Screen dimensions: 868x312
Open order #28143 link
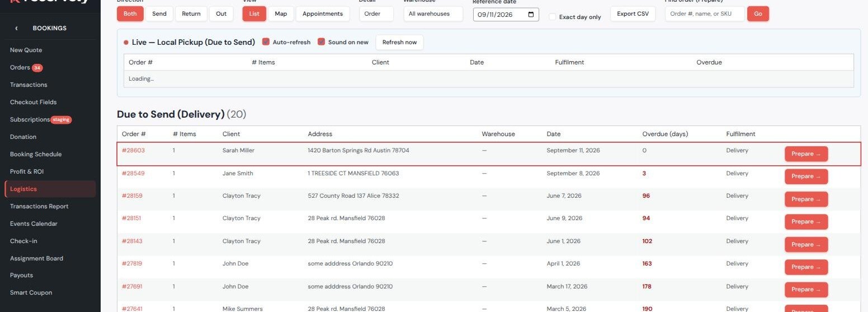click(x=132, y=241)
